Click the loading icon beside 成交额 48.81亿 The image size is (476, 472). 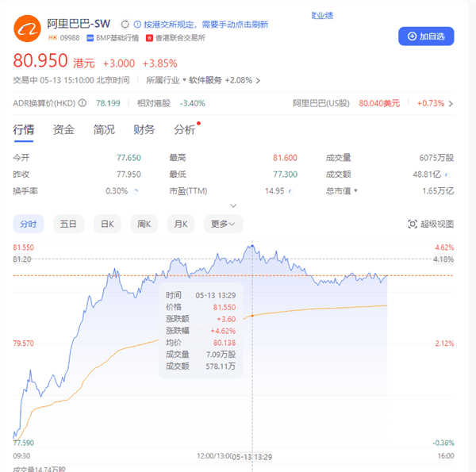(447, 175)
